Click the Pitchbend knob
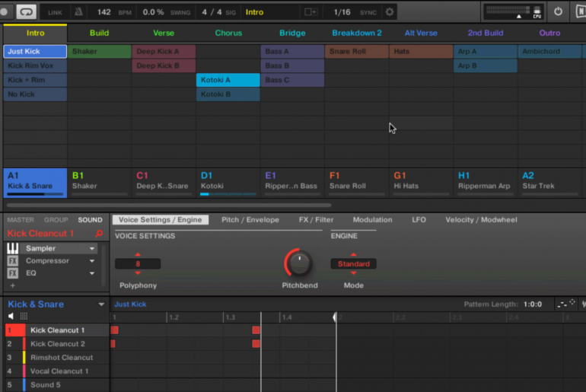The width and height of the screenshot is (586, 392). pyautogui.click(x=299, y=263)
